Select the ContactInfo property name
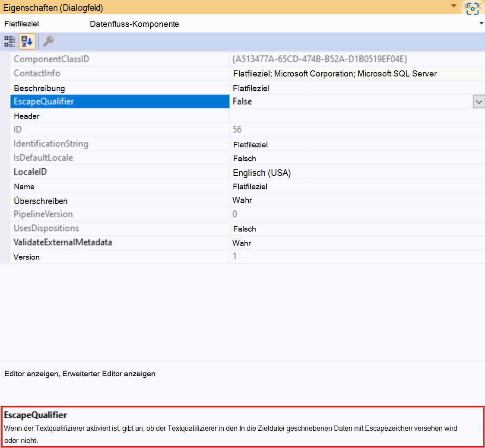This screenshot has width=485, height=448. pos(37,73)
